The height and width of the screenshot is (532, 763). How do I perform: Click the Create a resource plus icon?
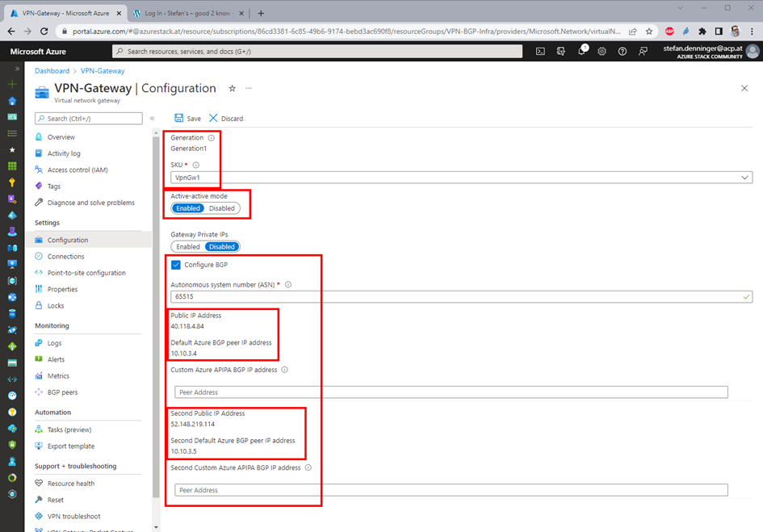point(12,84)
